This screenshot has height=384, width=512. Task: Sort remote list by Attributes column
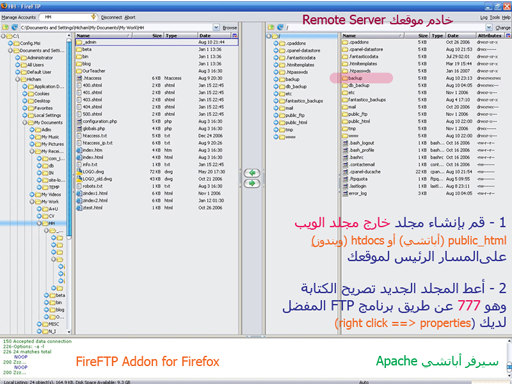tap(490, 35)
